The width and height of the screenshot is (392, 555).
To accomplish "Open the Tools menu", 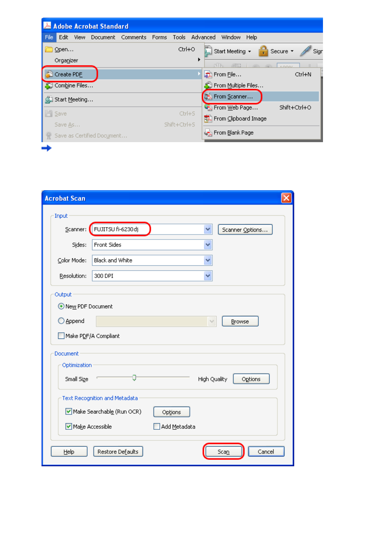I will coord(179,37).
